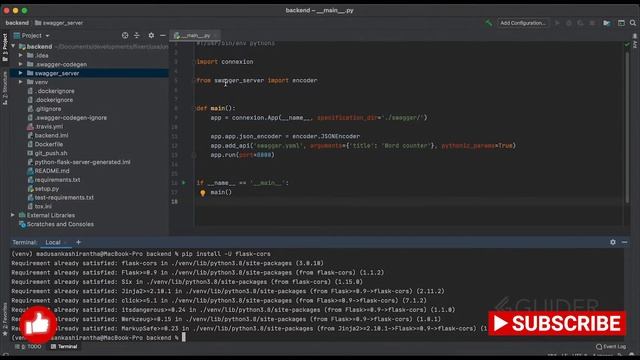
Task: Collapse all in the Project panel header
Action: 137,36
